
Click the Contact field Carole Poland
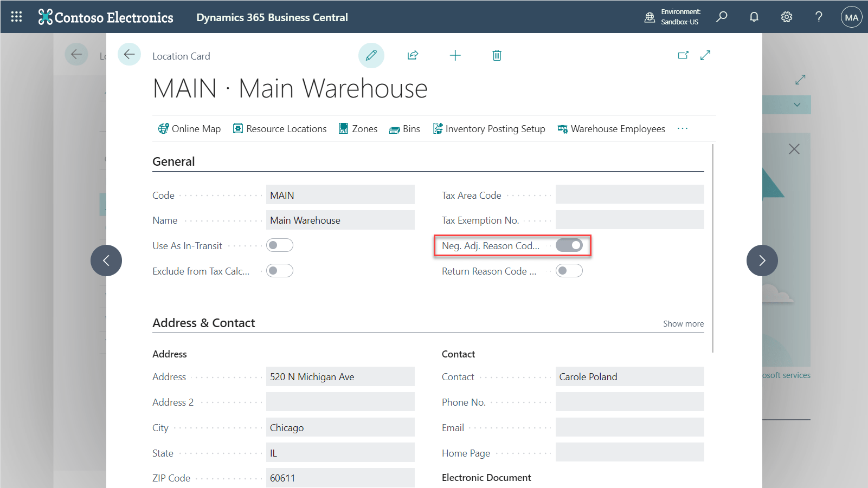(x=630, y=376)
